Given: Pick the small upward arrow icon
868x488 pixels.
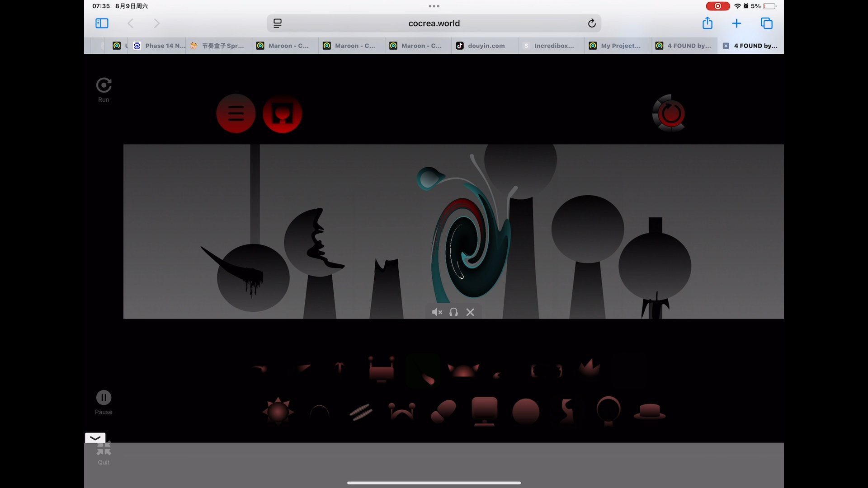Looking at the screenshot, I should pyautogui.click(x=340, y=367).
